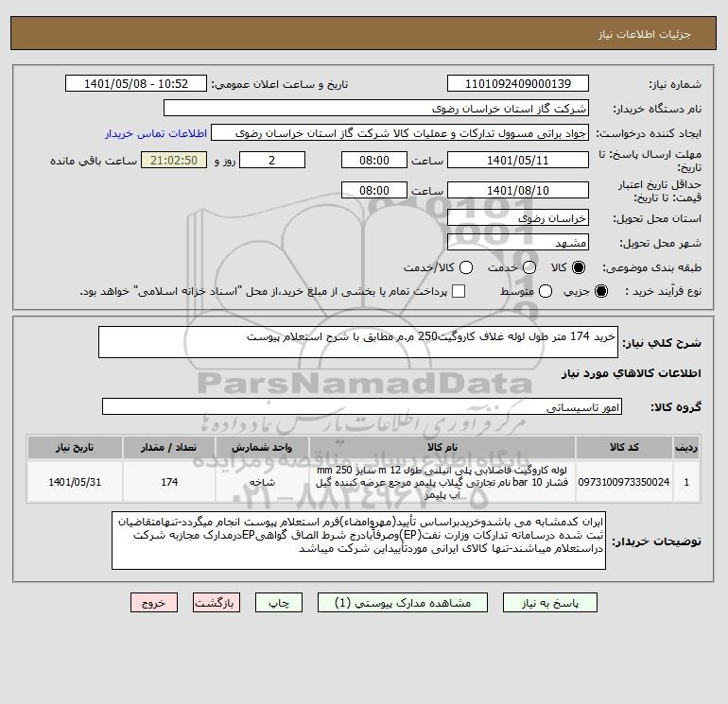Click the کد کالا column header
This screenshot has height=704, width=728.
point(624,447)
